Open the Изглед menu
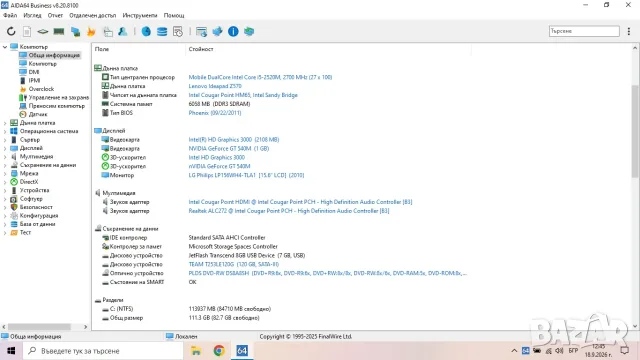 [x=32, y=16]
